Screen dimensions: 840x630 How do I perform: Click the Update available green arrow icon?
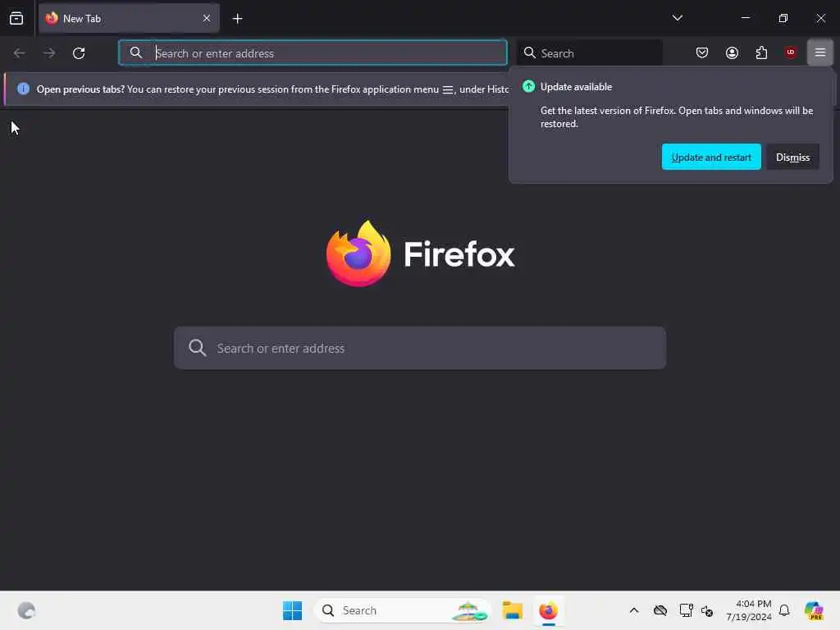pos(529,86)
